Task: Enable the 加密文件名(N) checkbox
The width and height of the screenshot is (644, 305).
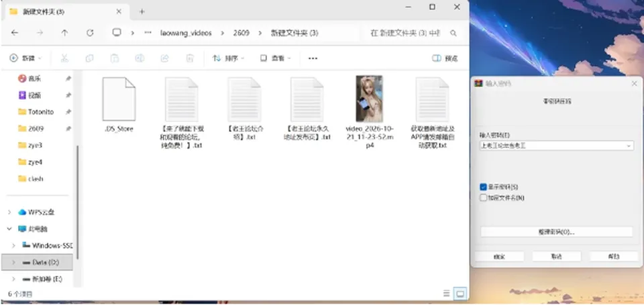Action: click(484, 198)
